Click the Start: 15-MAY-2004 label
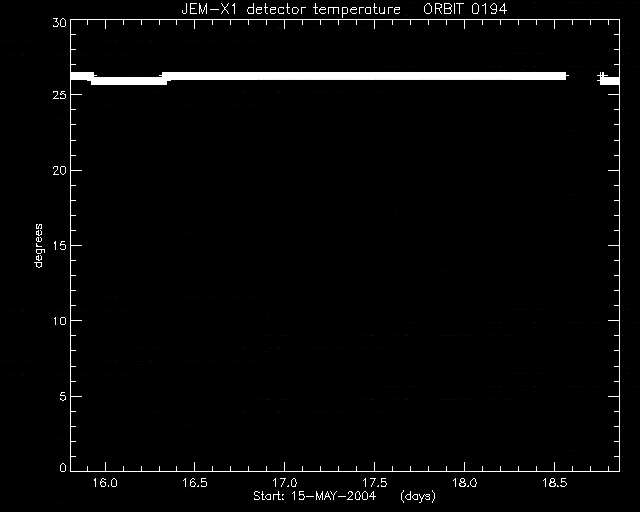Viewport: 640px width, 512px height. point(314,496)
